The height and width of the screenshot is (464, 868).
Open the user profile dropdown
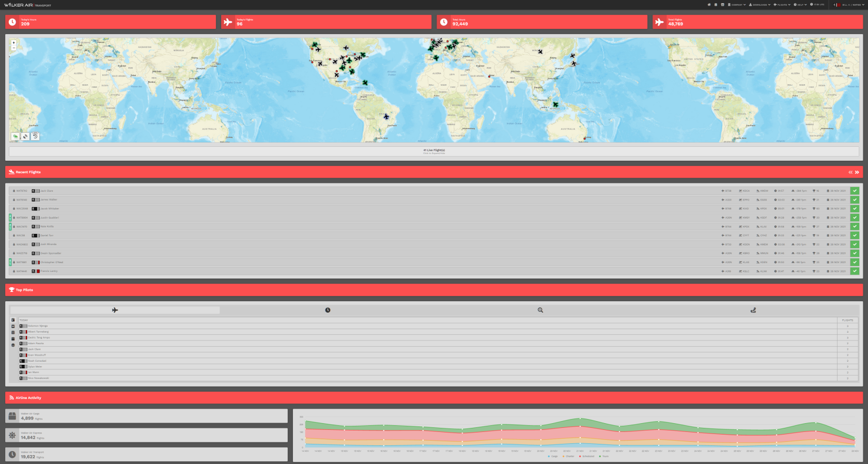click(849, 5)
